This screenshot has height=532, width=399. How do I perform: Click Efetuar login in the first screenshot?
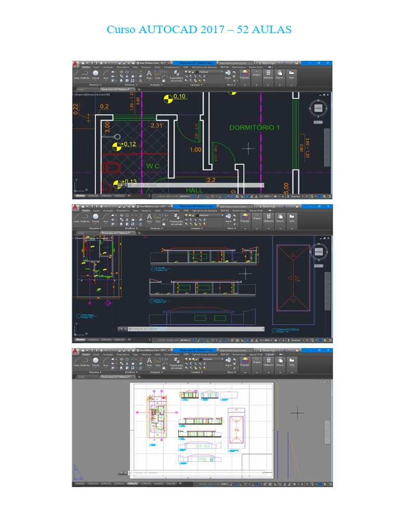(269, 63)
